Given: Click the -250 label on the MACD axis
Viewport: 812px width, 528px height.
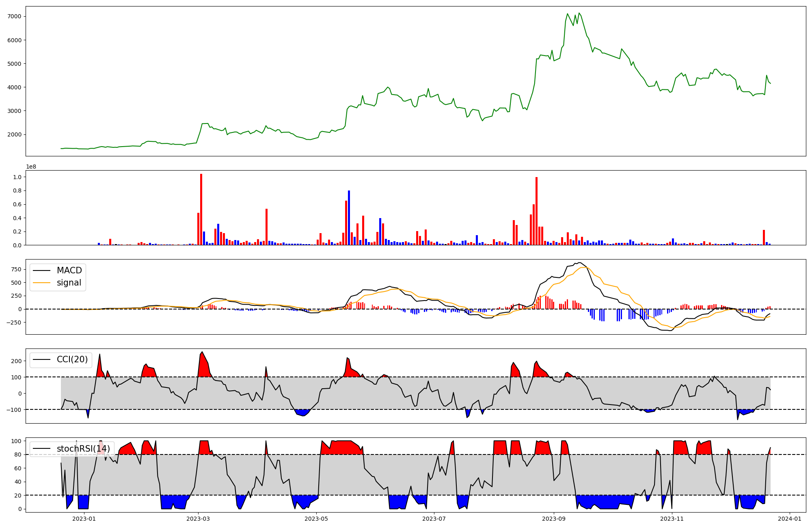Looking at the screenshot, I should 13,322.
